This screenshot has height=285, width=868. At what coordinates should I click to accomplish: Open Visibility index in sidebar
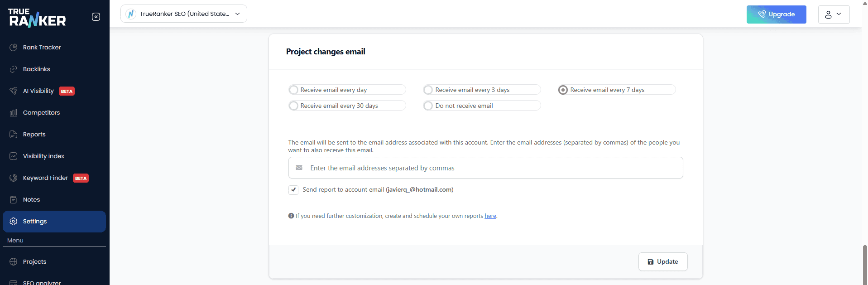tap(43, 156)
